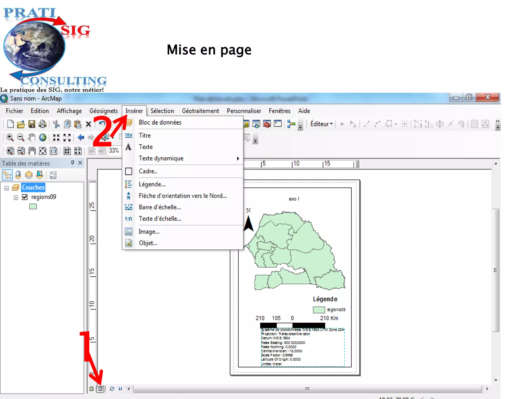
Task: Select the layout Zoom In page tool
Action: pyautogui.click(x=10, y=151)
